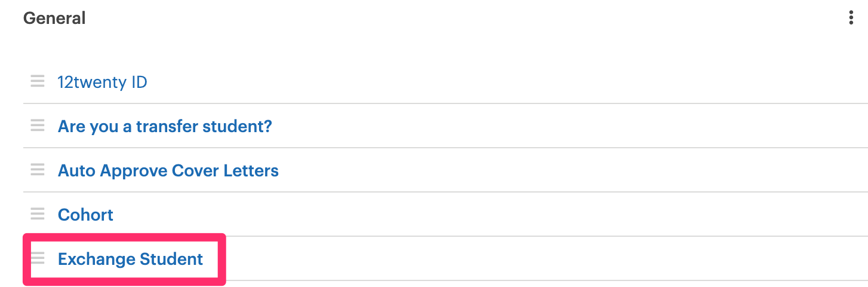This screenshot has height=287, width=868.
Task: Click blank space in the 12twenty ID row
Action: pyautogui.click(x=478, y=82)
